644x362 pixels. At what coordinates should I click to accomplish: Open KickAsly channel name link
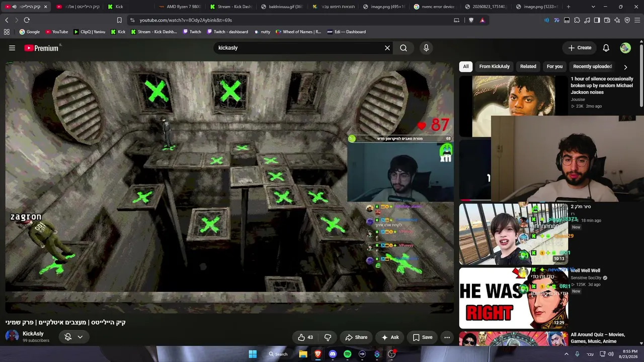coord(33,334)
